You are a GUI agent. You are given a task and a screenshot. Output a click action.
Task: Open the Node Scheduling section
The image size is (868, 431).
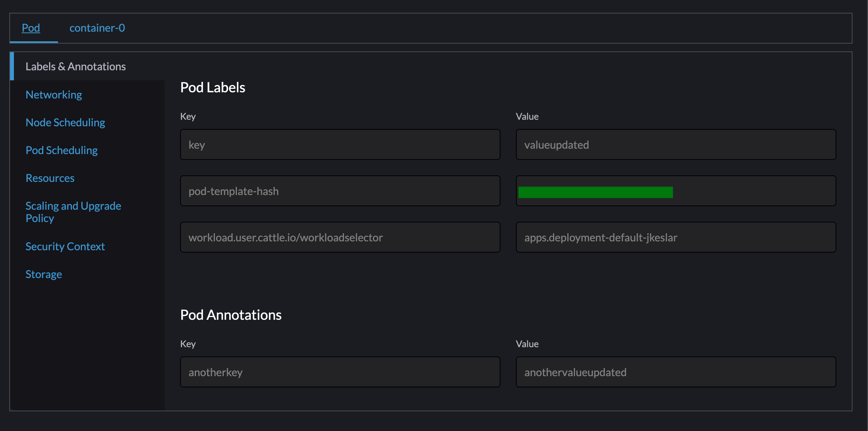(x=65, y=122)
